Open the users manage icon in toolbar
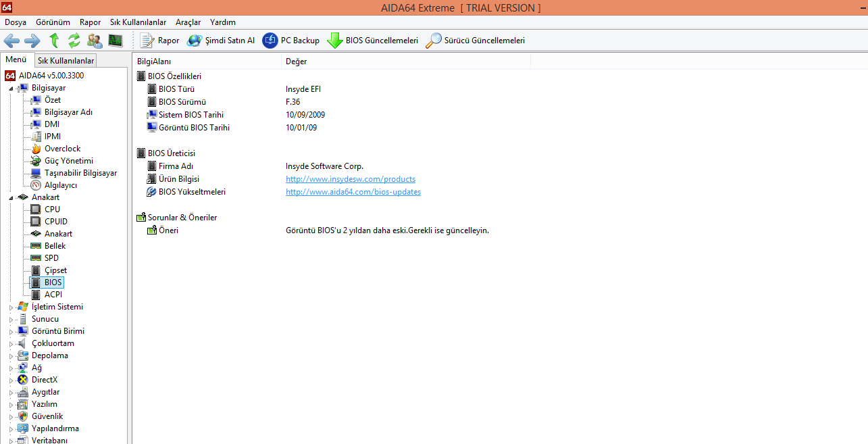The width and height of the screenshot is (868, 444). tap(95, 41)
